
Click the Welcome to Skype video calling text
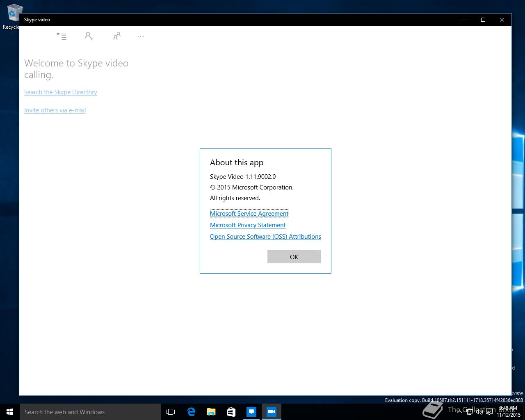point(76,69)
